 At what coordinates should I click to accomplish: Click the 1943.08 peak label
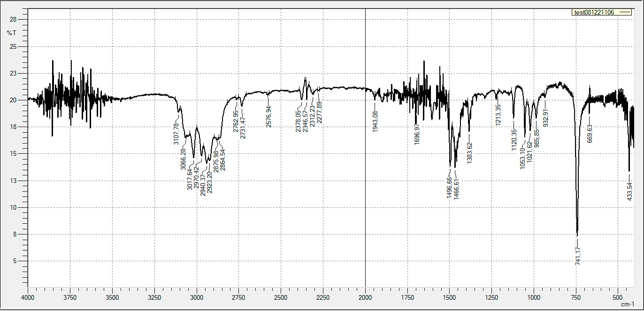(x=375, y=121)
